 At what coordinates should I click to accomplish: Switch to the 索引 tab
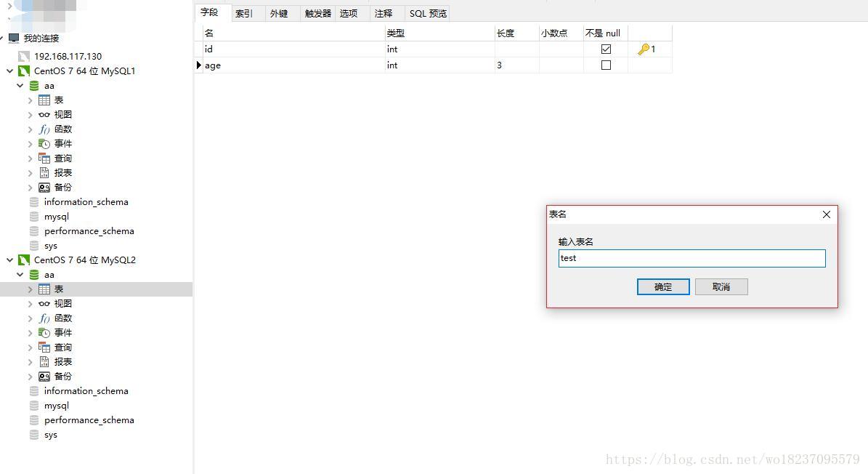(245, 12)
